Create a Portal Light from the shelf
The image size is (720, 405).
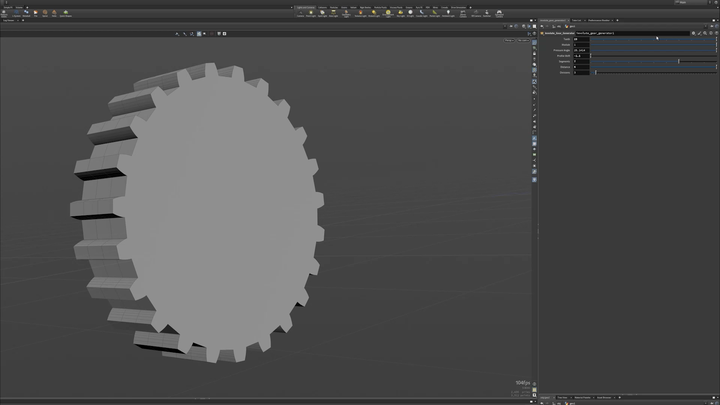[434, 13]
